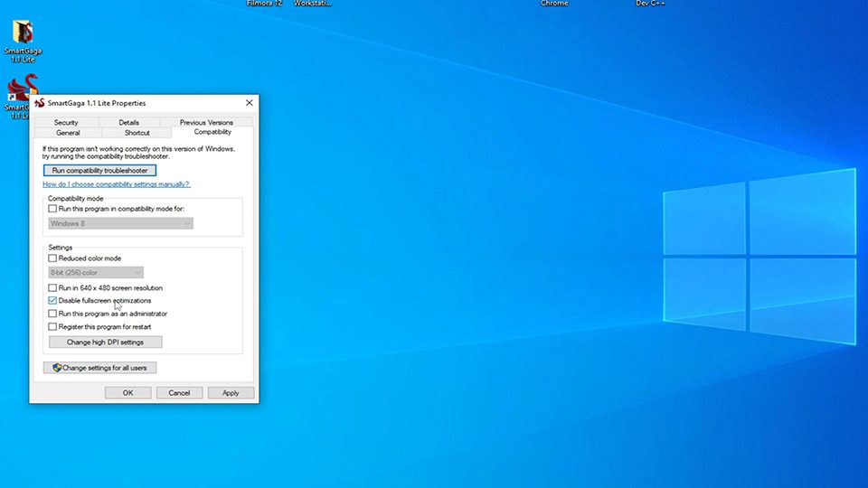Click shield icon on Change settings for all users
The height and width of the screenshot is (488, 868).
coord(57,368)
